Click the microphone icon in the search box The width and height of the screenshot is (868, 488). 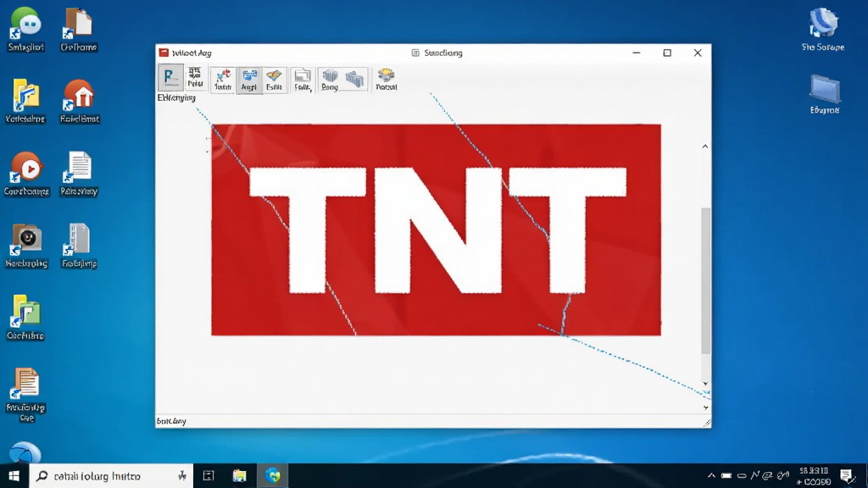(x=181, y=476)
